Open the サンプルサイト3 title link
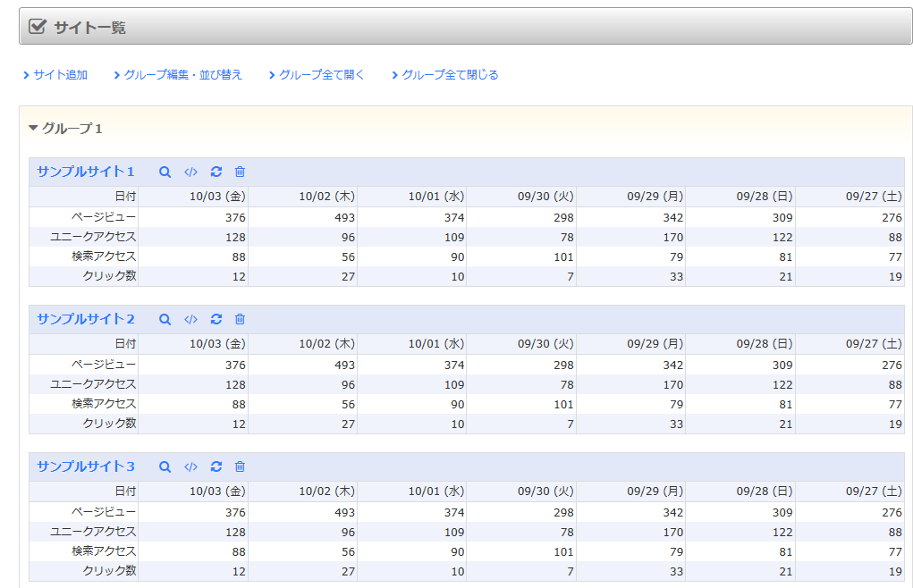 pyautogui.click(x=86, y=466)
